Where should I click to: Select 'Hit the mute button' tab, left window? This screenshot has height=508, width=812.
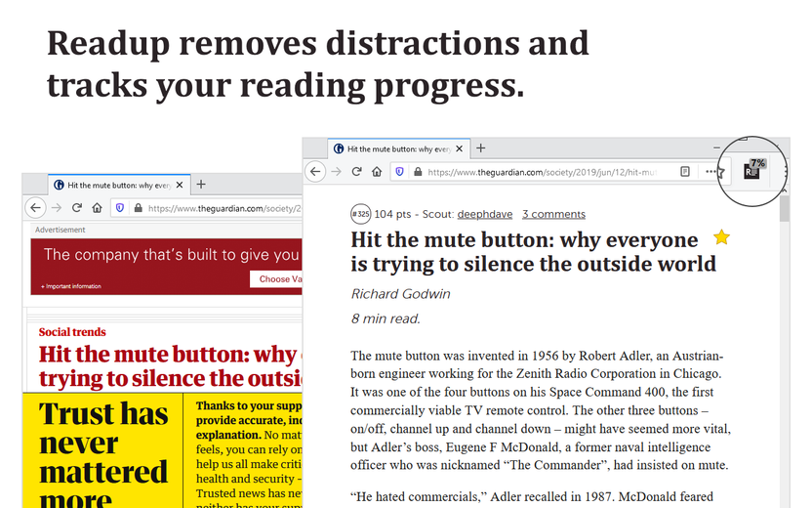(x=120, y=185)
